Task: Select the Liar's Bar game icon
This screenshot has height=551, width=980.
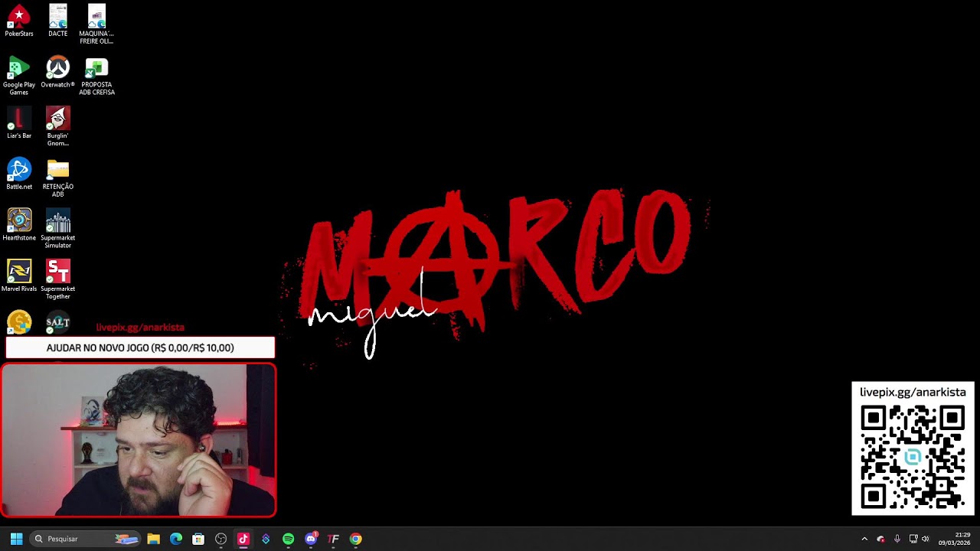Action: (19, 123)
